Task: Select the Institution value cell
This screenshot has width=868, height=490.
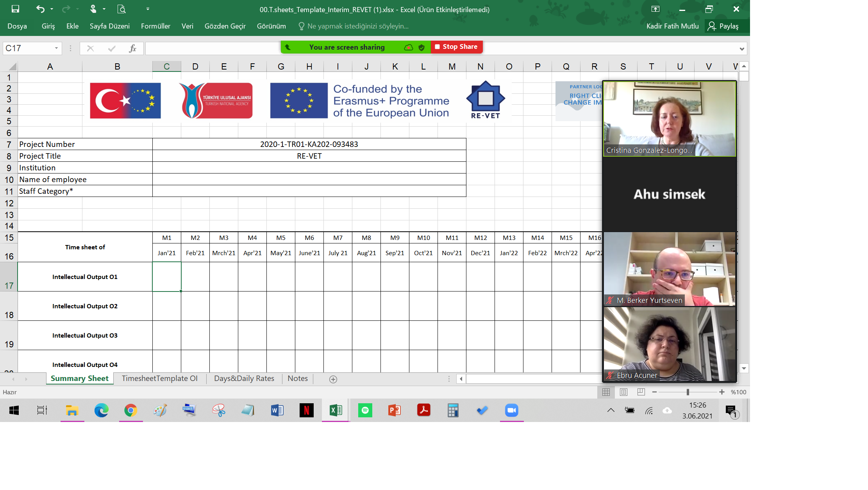Action: (x=309, y=168)
